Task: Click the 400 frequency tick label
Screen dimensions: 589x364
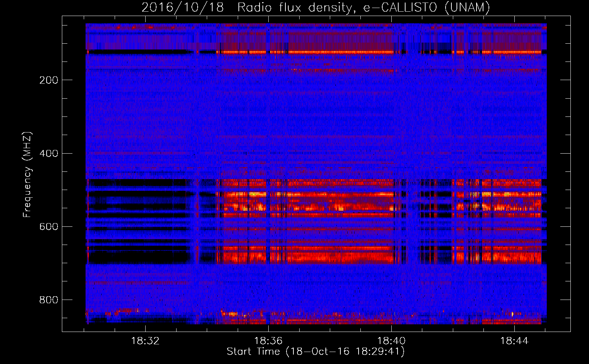Action: click(48, 153)
